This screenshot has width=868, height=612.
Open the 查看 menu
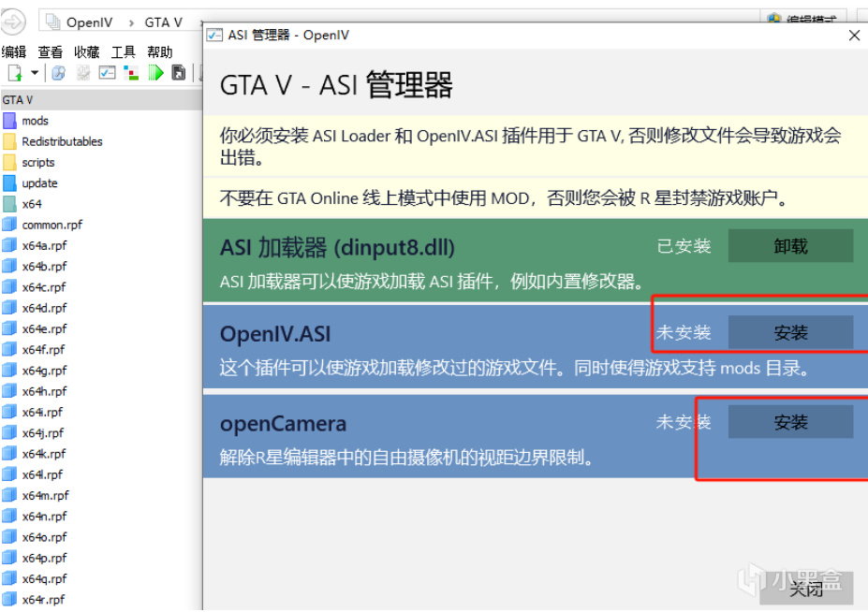coord(50,52)
